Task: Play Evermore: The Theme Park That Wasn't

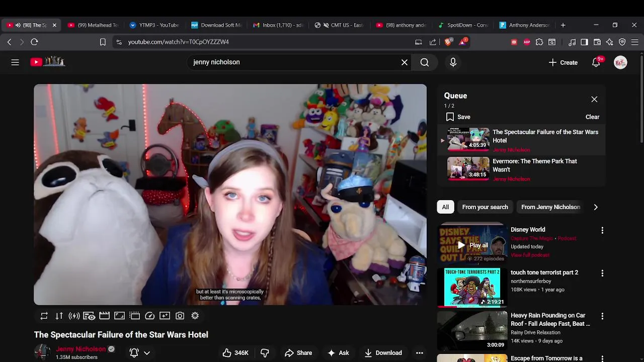Action: click(521, 169)
